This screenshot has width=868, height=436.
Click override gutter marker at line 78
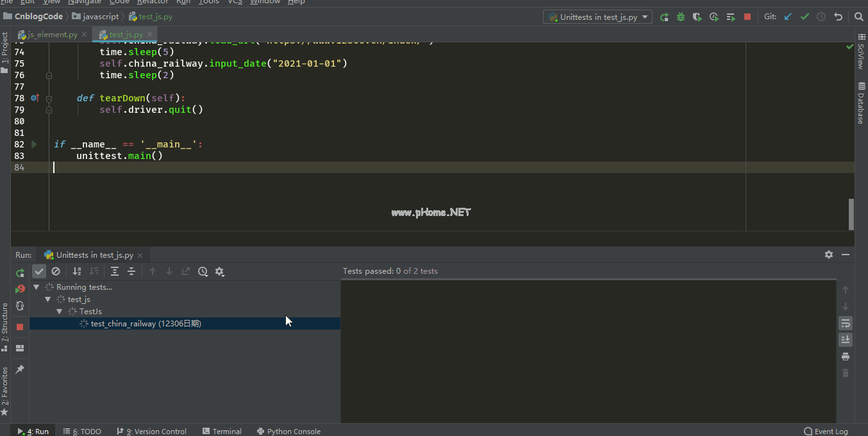35,98
